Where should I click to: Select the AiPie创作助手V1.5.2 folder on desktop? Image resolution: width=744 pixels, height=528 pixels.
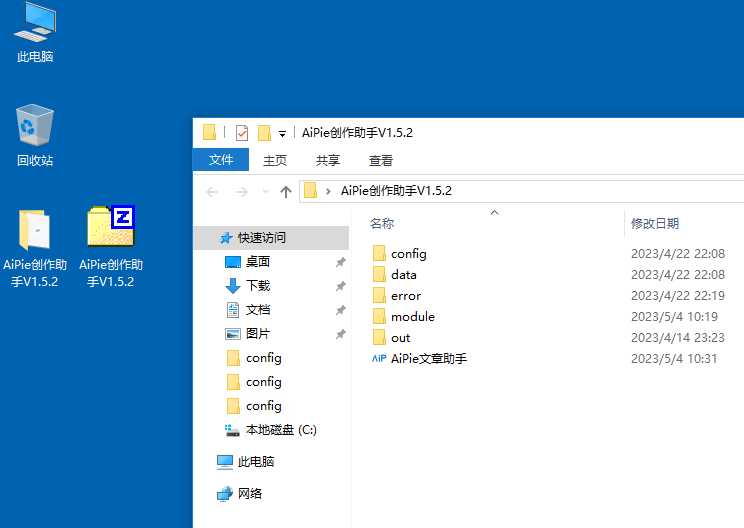[35, 248]
